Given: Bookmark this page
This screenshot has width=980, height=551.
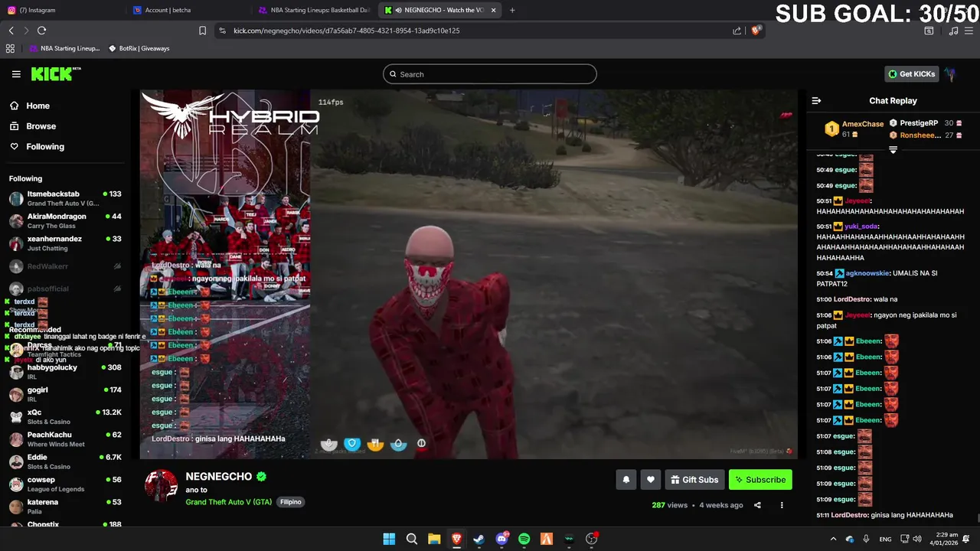Looking at the screenshot, I should 202,31.
